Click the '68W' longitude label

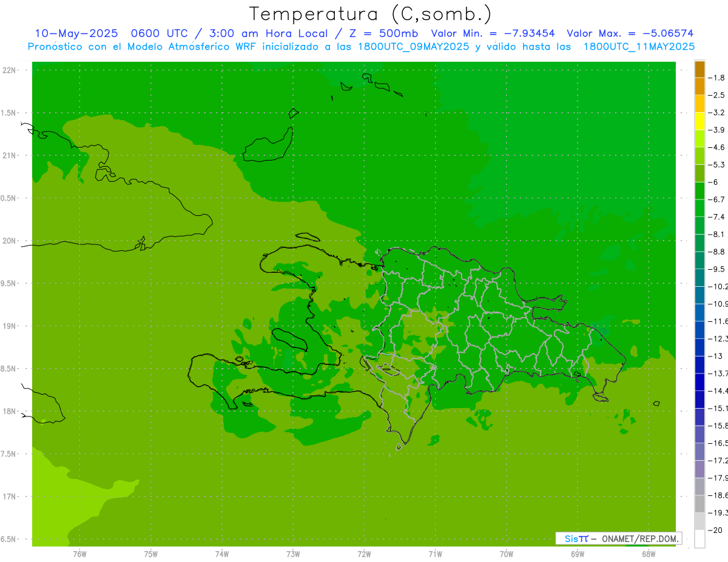click(x=649, y=554)
